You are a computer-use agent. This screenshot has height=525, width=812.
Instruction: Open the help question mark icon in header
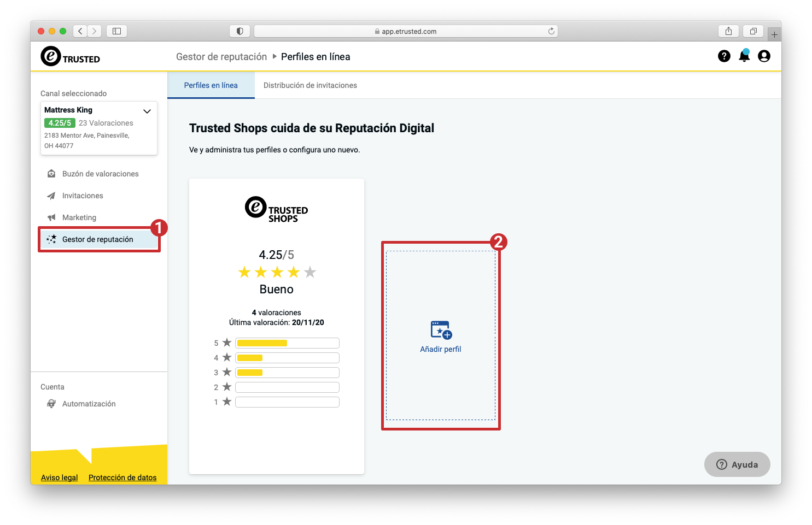724,56
